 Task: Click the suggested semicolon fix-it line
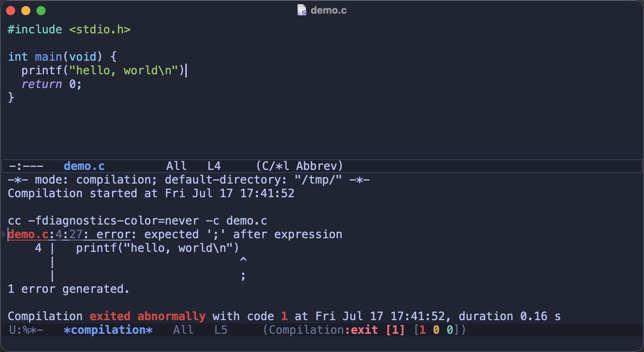coord(243,276)
